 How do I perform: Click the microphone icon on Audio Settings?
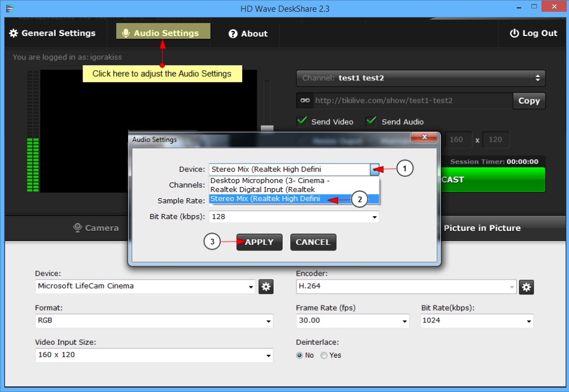coord(126,33)
